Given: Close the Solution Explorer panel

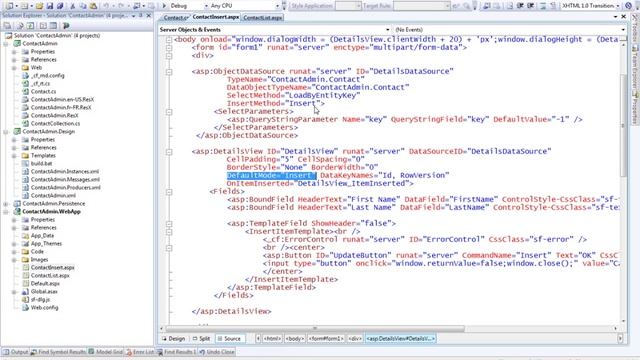Looking at the screenshot, I should pos(149,16).
